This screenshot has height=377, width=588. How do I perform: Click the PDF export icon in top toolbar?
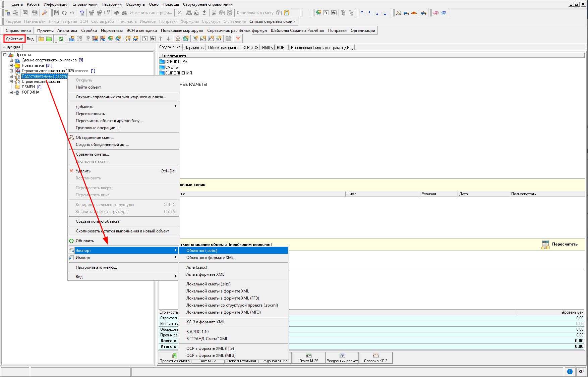click(35, 13)
